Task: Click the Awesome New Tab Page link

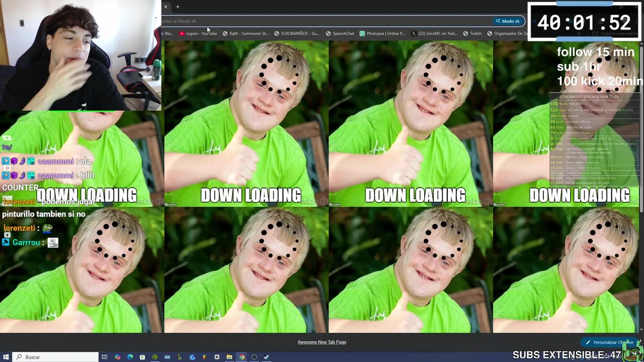Action: click(x=321, y=342)
